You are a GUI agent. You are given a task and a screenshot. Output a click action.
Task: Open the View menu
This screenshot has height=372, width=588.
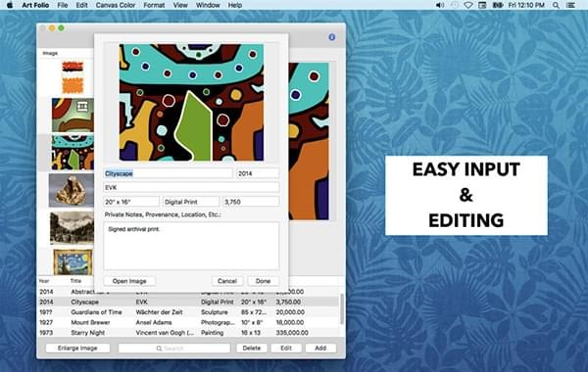180,5
